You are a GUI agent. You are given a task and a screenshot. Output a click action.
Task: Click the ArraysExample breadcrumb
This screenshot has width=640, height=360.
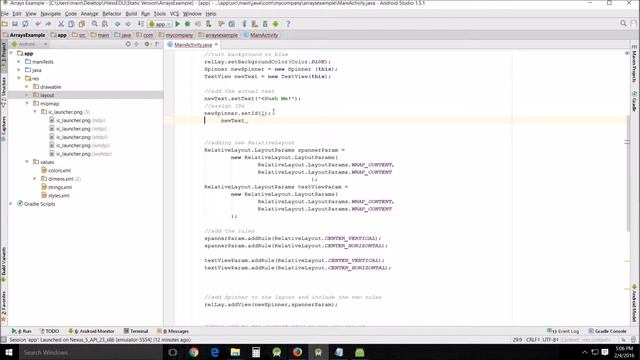tap(24, 35)
